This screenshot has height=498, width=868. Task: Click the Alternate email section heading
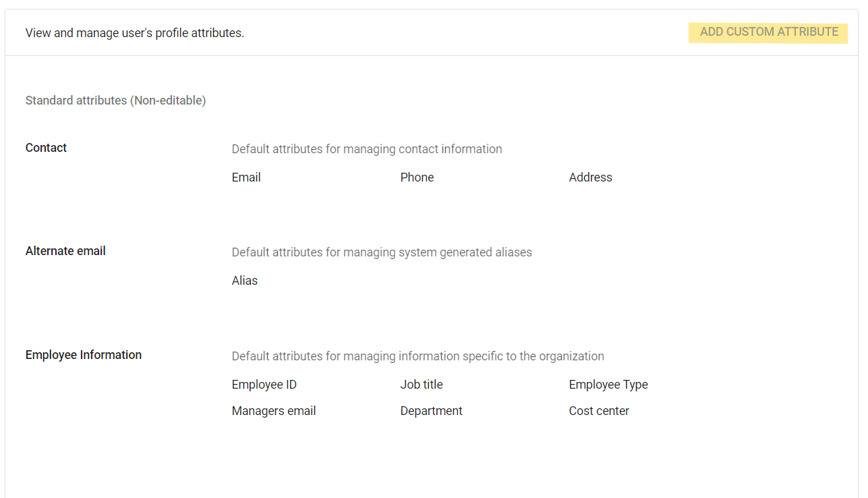coord(65,251)
